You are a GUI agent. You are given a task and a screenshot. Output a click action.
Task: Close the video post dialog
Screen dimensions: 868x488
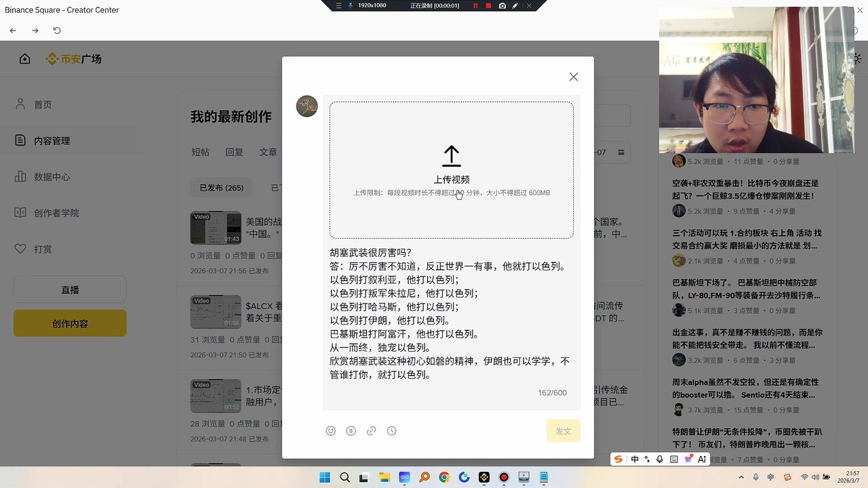point(574,77)
